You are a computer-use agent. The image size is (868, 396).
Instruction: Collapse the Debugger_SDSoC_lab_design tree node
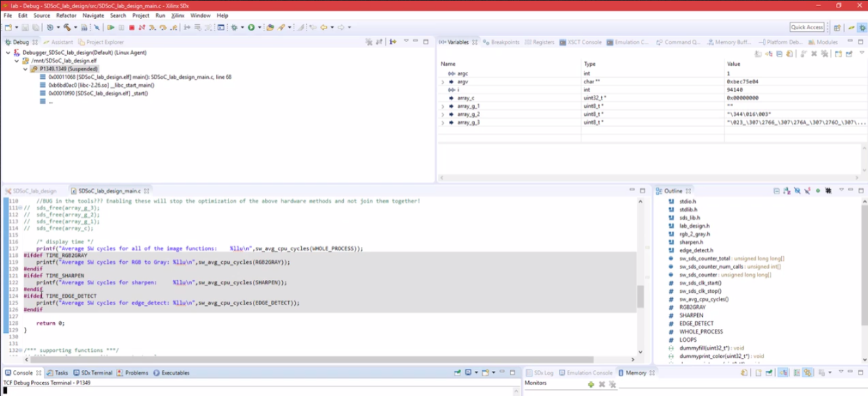(8, 52)
